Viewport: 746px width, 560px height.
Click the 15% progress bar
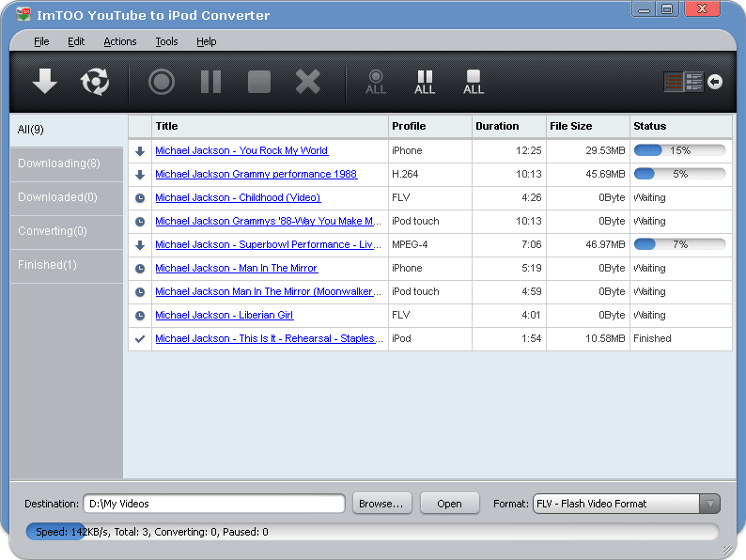680,150
